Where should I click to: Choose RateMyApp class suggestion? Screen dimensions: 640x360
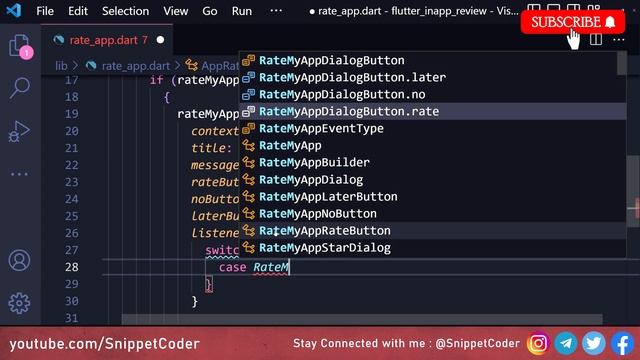click(x=432, y=146)
